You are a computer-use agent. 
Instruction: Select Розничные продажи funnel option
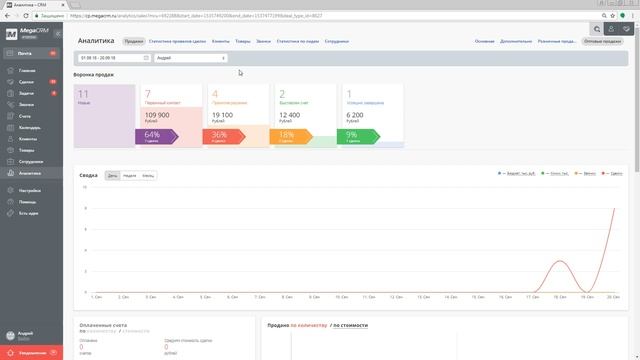click(557, 41)
